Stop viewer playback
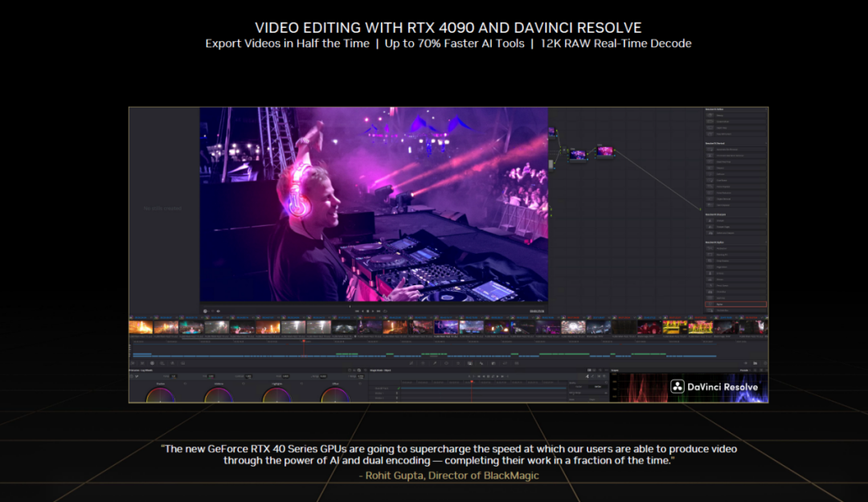Viewport: 868px width, 502px height. tap(367, 311)
